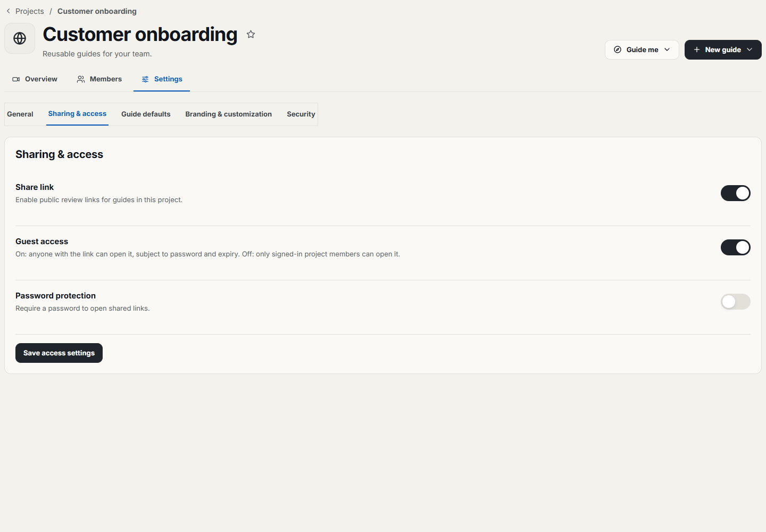The width and height of the screenshot is (766, 532).
Task: Switch to Security sub-tab
Action: point(301,114)
